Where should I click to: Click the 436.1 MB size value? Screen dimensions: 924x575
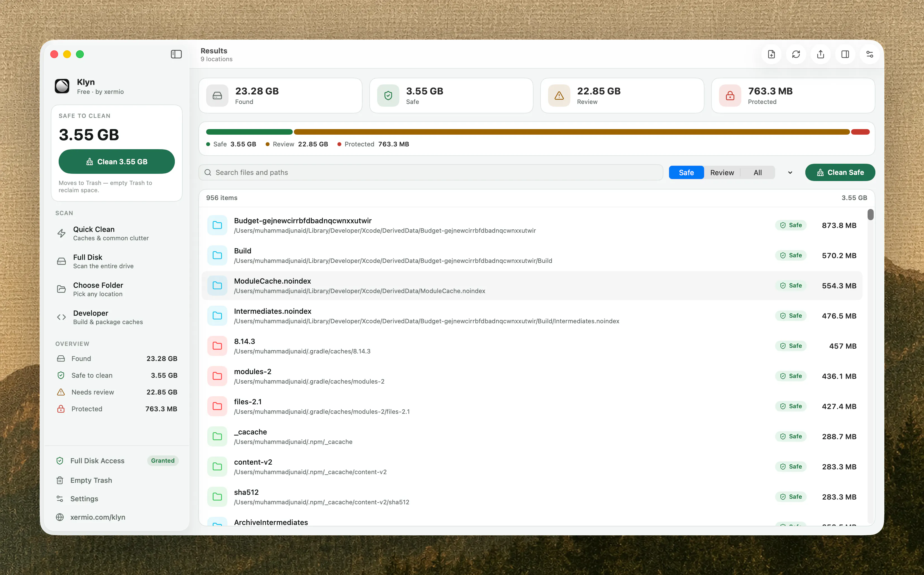click(839, 377)
